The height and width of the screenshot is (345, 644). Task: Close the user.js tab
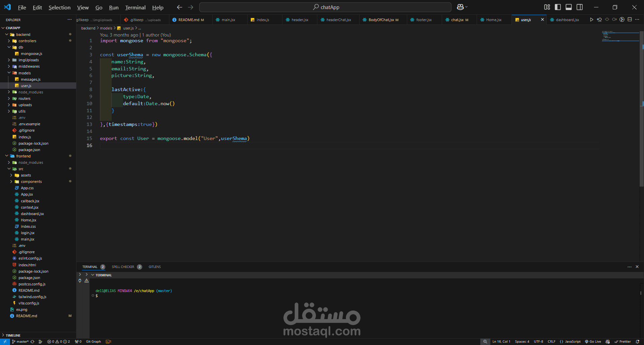tap(542, 20)
